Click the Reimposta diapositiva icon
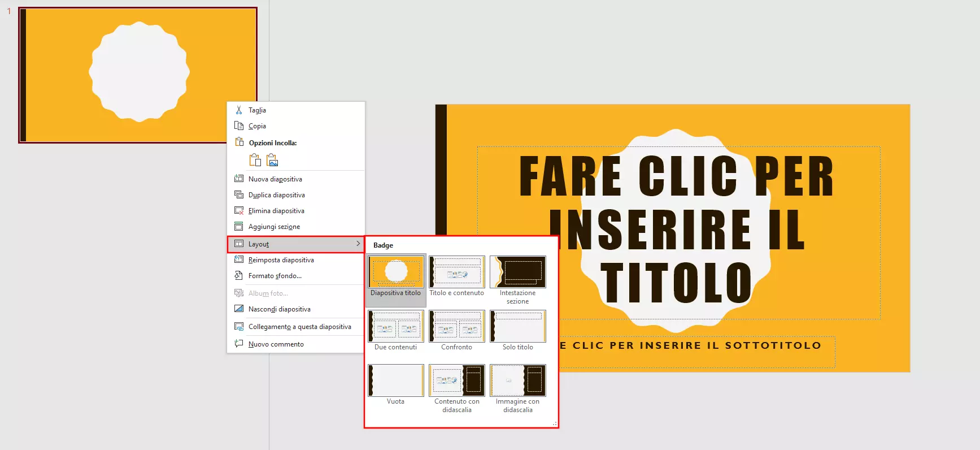This screenshot has height=450, width=980. coord(239,259)
